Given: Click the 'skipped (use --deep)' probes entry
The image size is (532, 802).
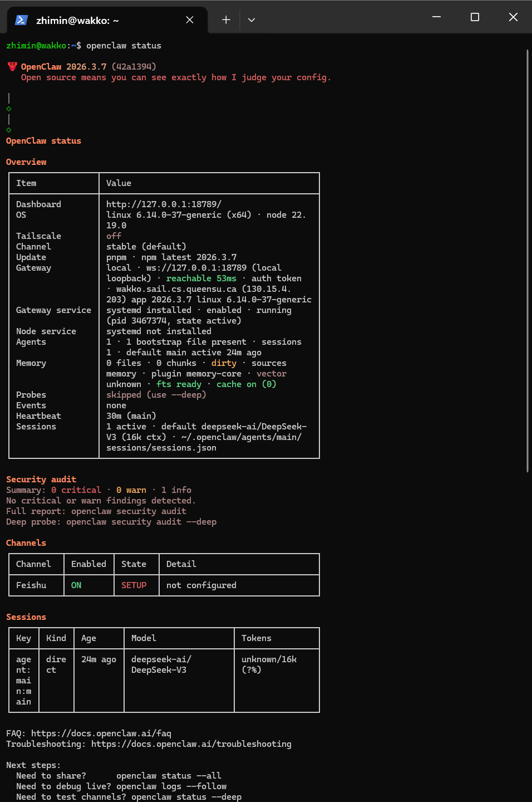Looking at the screenshot, I should [x=156, y=394].
